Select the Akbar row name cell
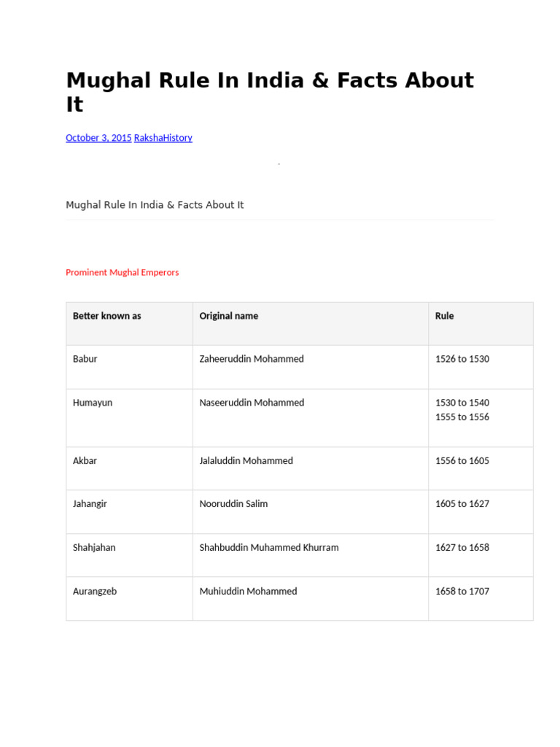The height and width of the screenshot is (747, 560). tap(130, 468)
